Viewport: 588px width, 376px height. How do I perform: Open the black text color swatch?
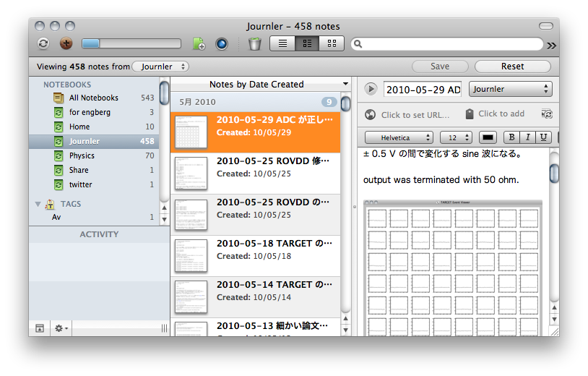[488, 137]
